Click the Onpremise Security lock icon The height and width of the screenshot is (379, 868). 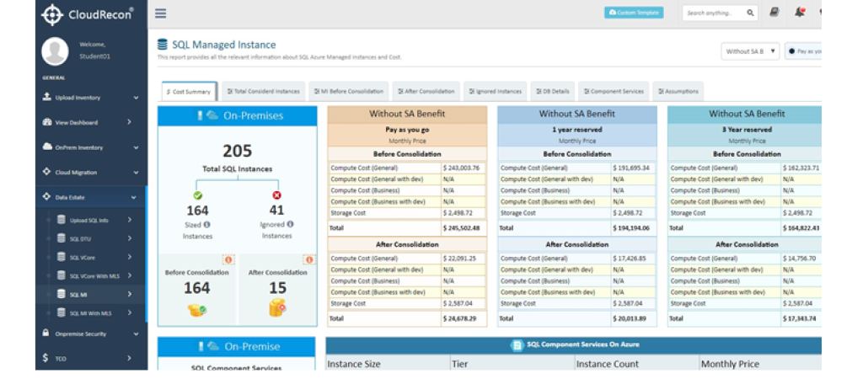(x=46, y=333)
